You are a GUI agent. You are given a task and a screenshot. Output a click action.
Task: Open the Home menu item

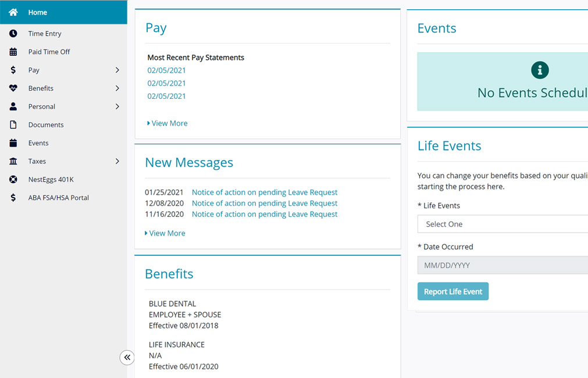(63, 12)
